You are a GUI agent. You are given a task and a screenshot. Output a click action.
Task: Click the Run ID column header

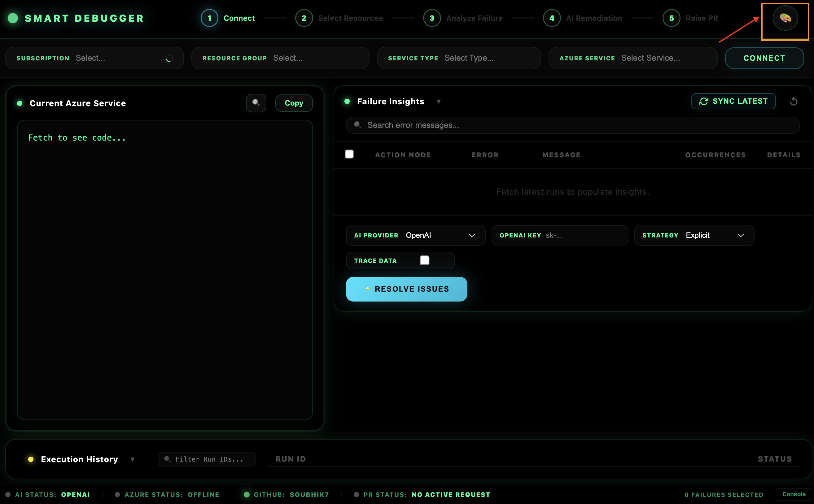click(x=291, y=459)
